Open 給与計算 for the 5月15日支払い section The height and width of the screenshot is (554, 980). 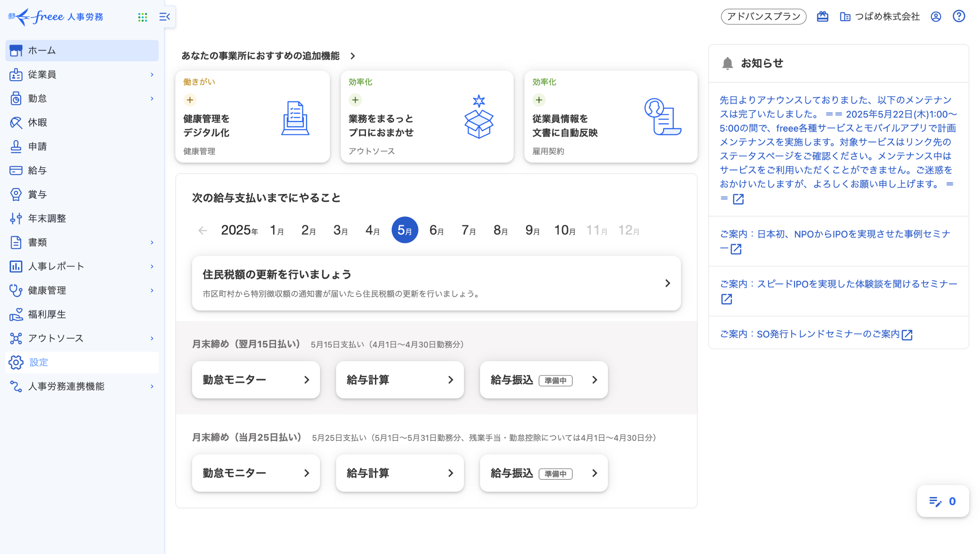[399, 380]
